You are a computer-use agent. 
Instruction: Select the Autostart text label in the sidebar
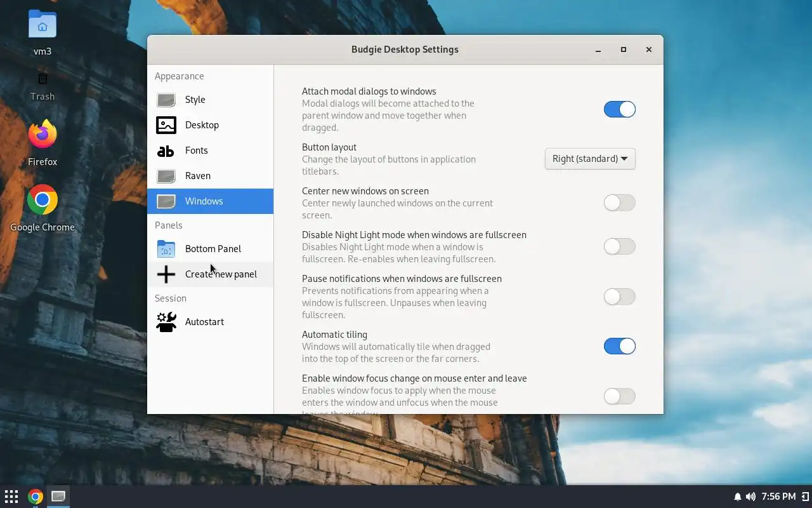click(204, 322)
